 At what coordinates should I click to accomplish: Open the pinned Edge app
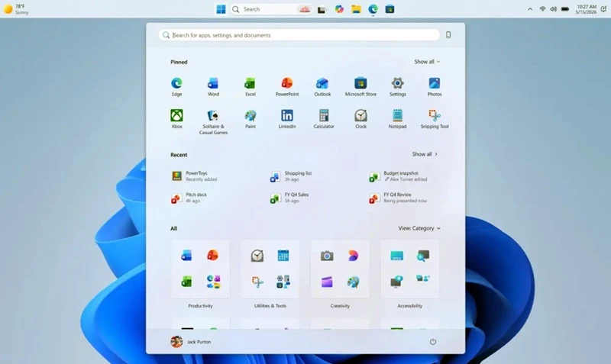click(x=176, y=86)
